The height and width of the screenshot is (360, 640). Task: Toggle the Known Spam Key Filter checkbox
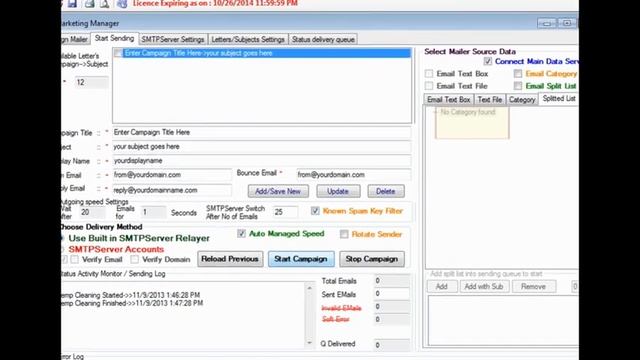point(315,211)
